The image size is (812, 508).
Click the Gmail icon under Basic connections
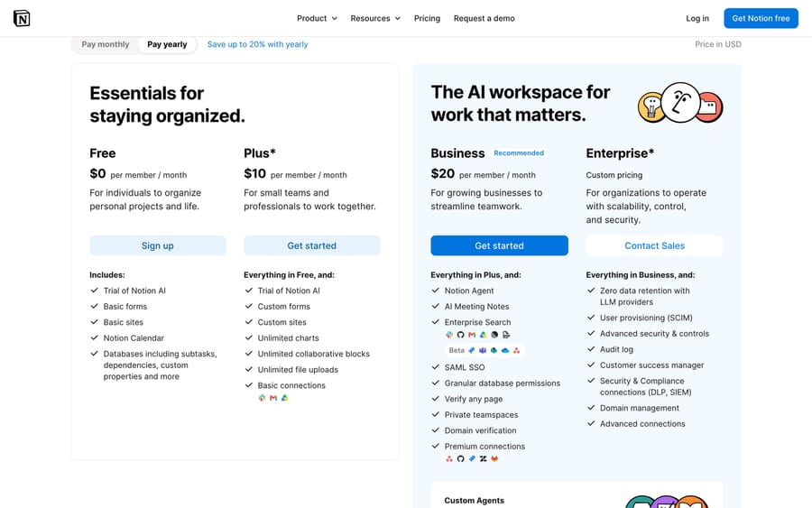click(x=273, y=398)
